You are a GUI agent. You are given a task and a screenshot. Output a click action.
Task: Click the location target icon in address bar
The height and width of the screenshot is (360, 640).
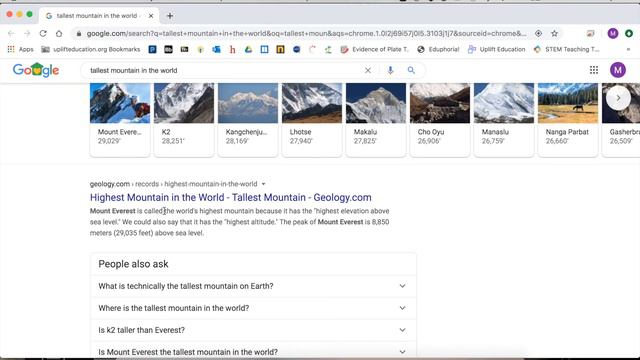click(538, 33)
